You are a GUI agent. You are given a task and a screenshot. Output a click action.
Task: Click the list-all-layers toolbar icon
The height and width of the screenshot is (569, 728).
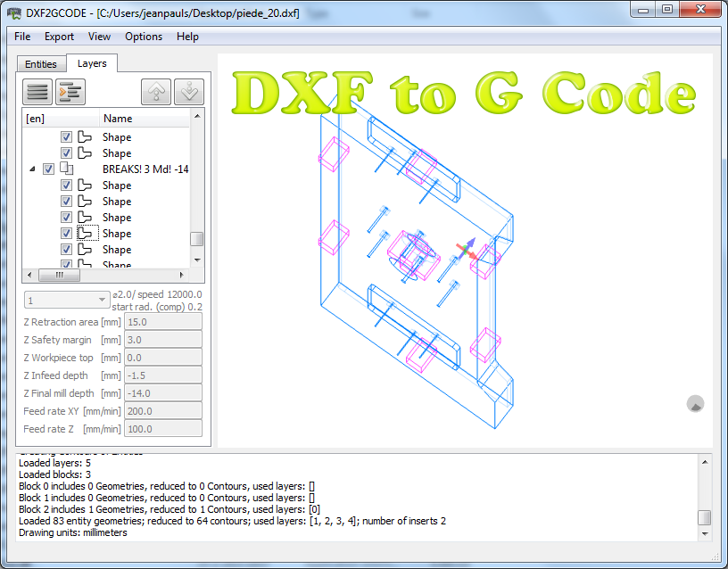click(x=37, y=91)
